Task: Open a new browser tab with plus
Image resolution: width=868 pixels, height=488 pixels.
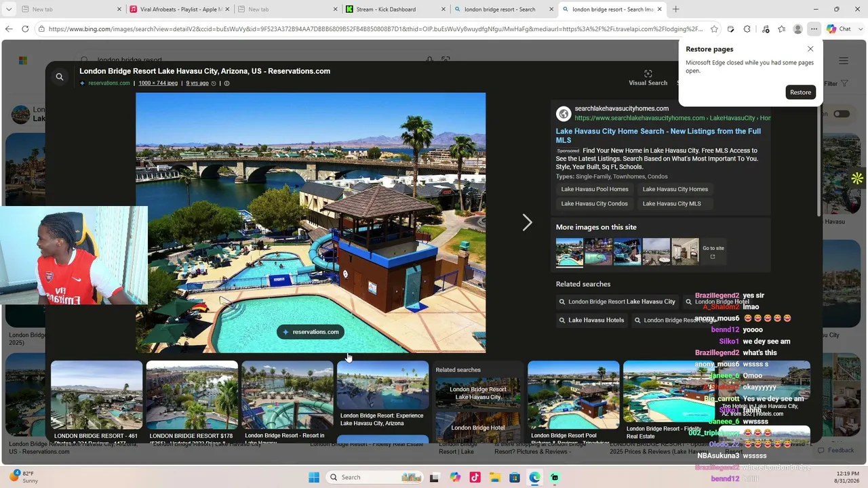Action: click(x=675, y=9)
